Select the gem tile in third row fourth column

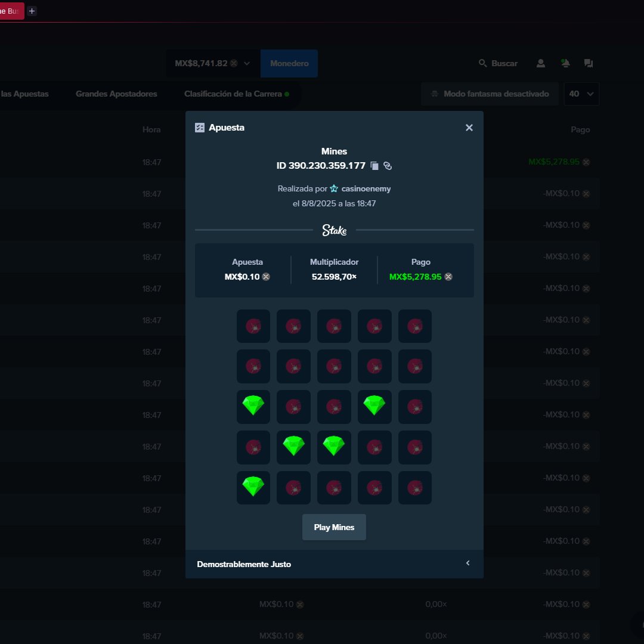pos(374,407)
